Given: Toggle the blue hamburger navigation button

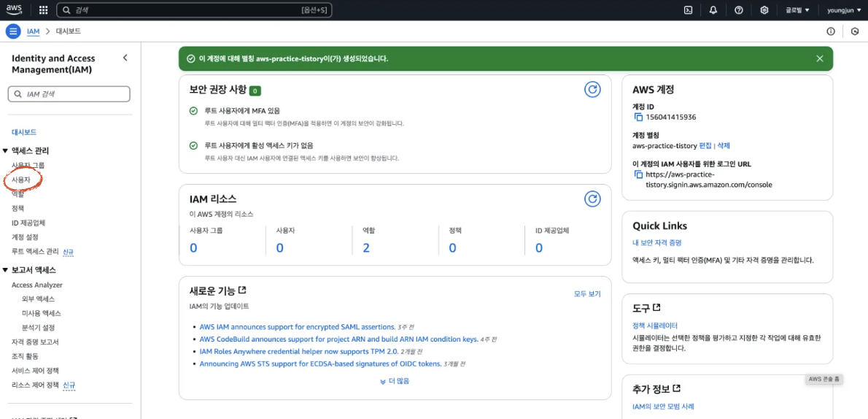Looking at the screenshot, I should click(13, 31).
